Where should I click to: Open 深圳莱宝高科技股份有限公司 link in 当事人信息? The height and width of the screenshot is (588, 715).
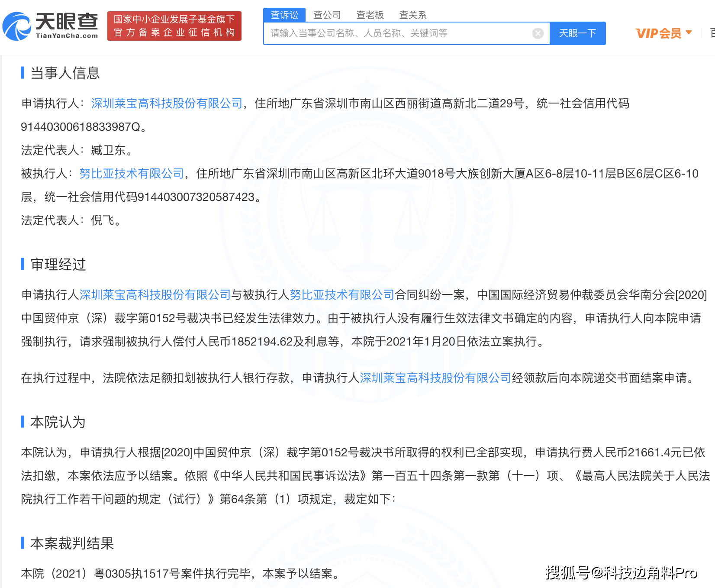(167, 103)
